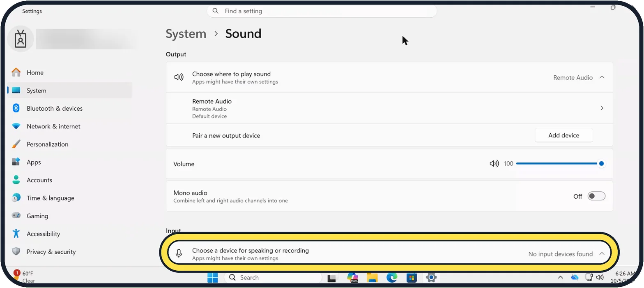Click the "Output" section heading
644x288 pixels.
point(176,54)
